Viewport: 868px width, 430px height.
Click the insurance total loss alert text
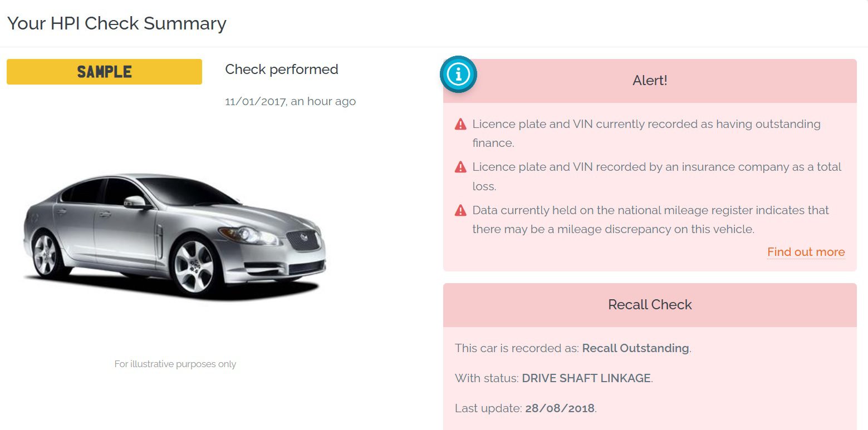(656, 167)
